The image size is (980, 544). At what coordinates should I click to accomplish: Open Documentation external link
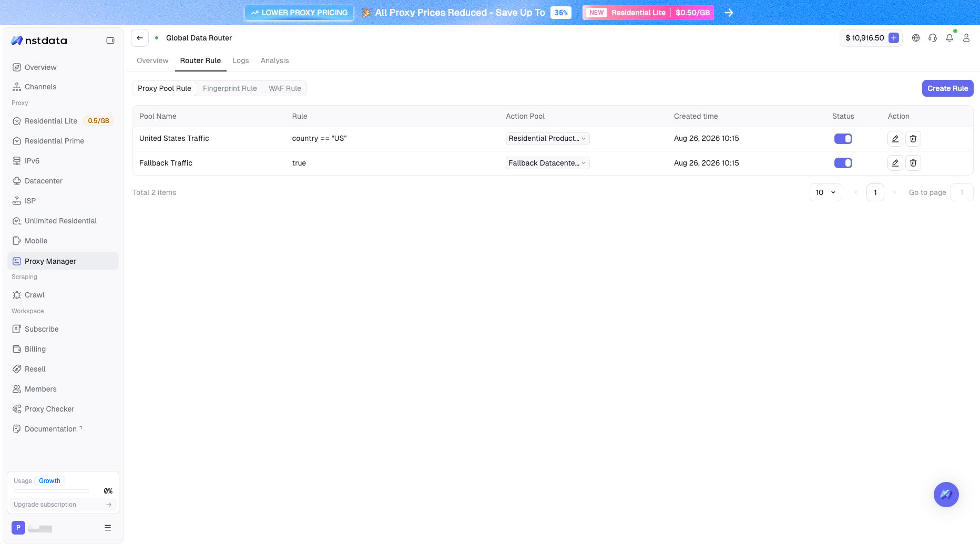click(63, 429)
